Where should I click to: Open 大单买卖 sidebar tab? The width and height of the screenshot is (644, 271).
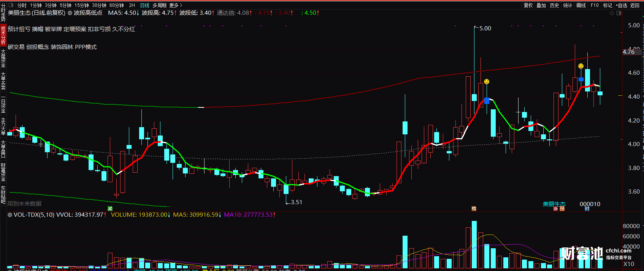pos(3,81)
